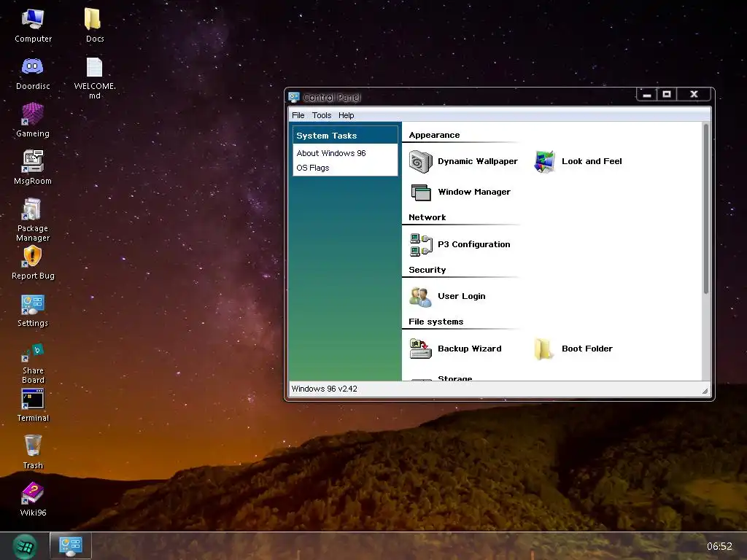Launch Package Manager from the desktop
This screenshot has height=560, width=747.
33,219
